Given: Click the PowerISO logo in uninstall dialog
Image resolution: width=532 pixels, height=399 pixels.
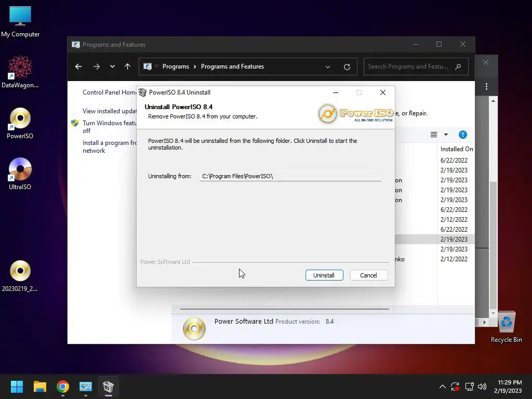Looking at the screenshot, I should coord(355,114).
